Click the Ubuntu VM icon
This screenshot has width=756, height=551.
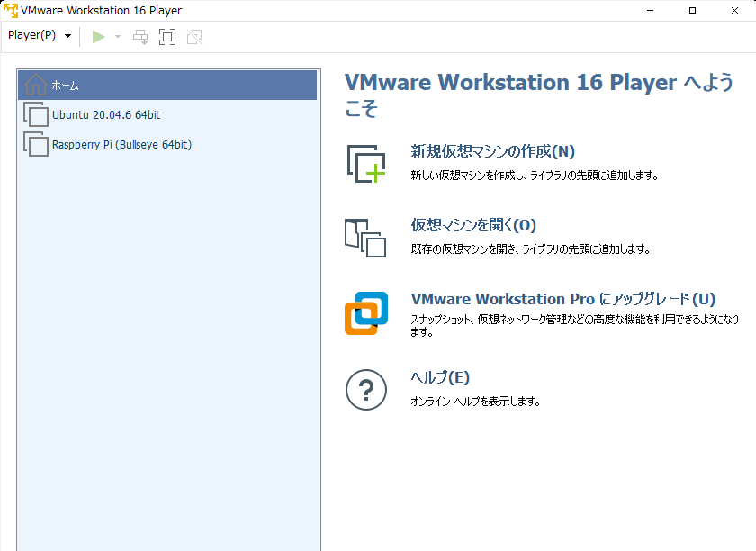coord(36,114)
